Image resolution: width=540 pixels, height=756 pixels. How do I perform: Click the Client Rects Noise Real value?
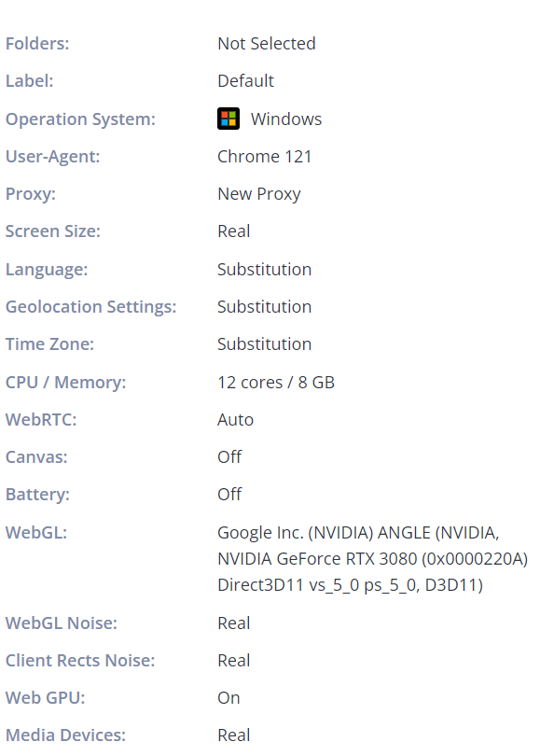point(234,660)
